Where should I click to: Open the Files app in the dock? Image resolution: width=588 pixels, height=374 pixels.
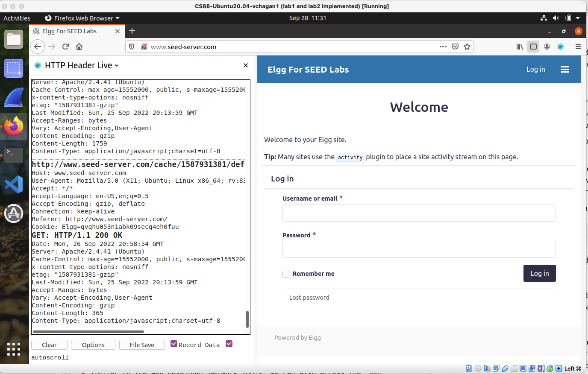click(14, 40)
